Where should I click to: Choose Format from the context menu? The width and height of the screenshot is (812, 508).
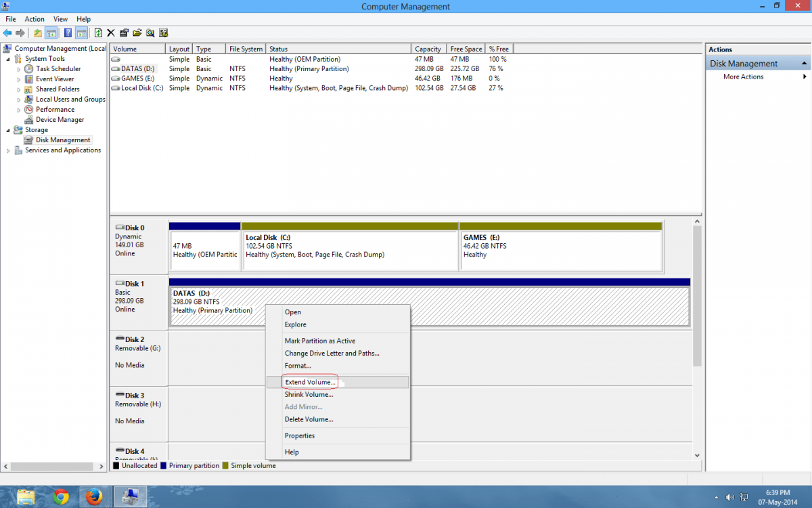[298, 365]
